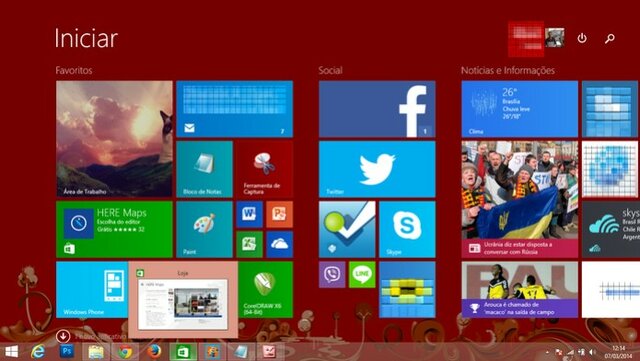Launch the Skype tile
The image size is (640, 361).
pos(407,230)
